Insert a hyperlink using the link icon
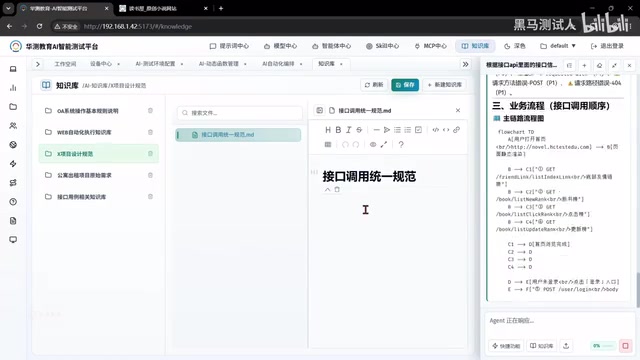This screenshot has width=640, height=360. (x=456, y=130)
